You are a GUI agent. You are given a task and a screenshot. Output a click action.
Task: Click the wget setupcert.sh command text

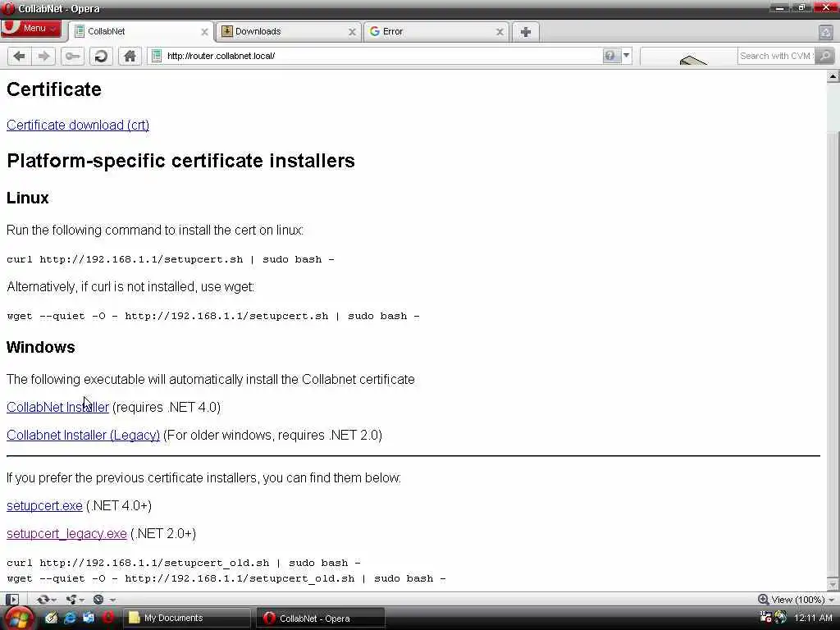[213, 316]
